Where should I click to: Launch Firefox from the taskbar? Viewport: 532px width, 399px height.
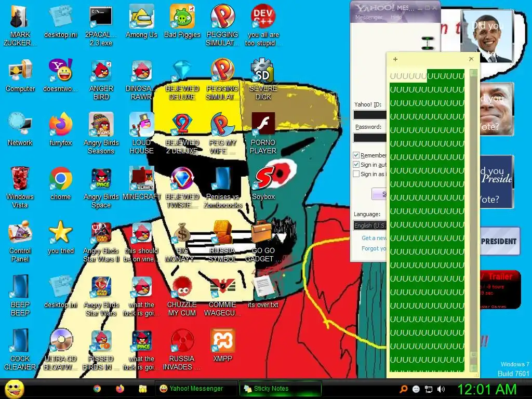(120, 389)
